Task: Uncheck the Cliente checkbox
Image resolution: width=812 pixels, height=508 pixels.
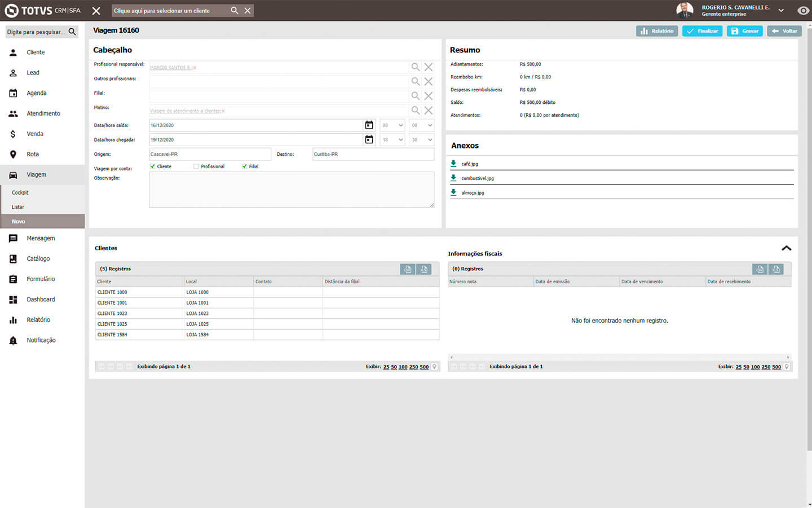Action: pos(153,167)
